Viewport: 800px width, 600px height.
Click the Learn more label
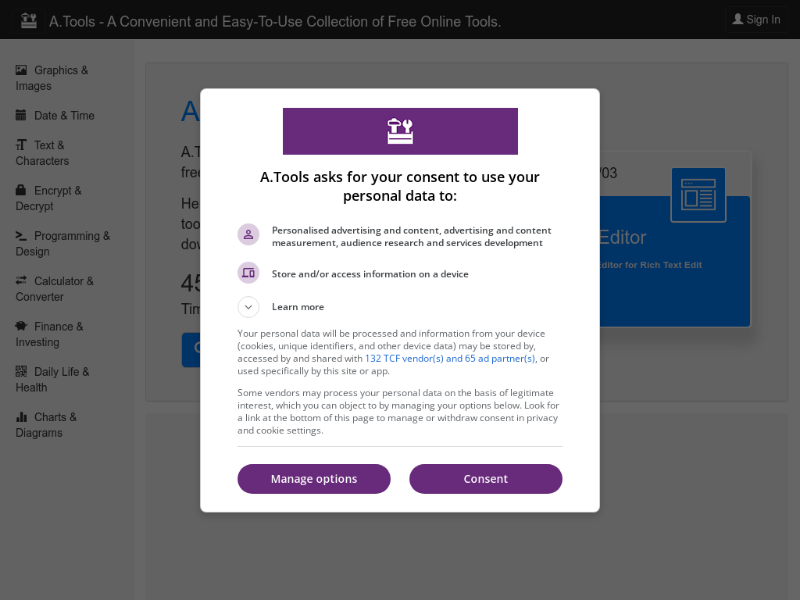pyautogui.click(x=298, y=307)
